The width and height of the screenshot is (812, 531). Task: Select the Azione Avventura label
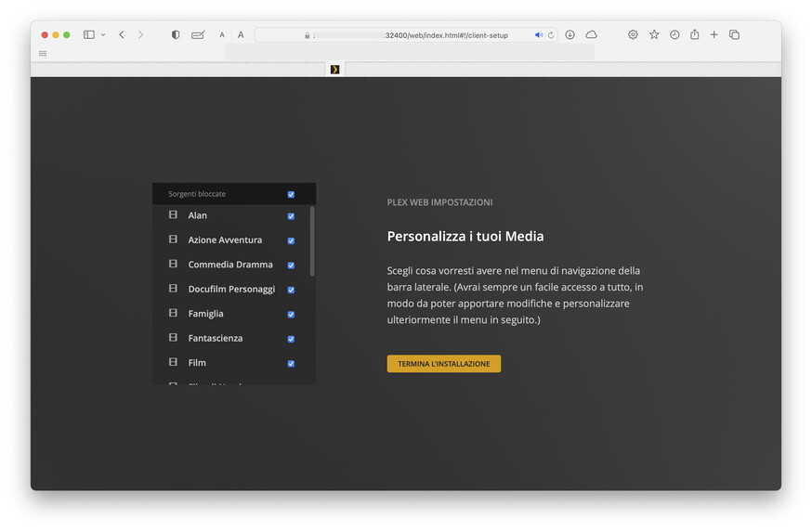(x=225, y=240)
